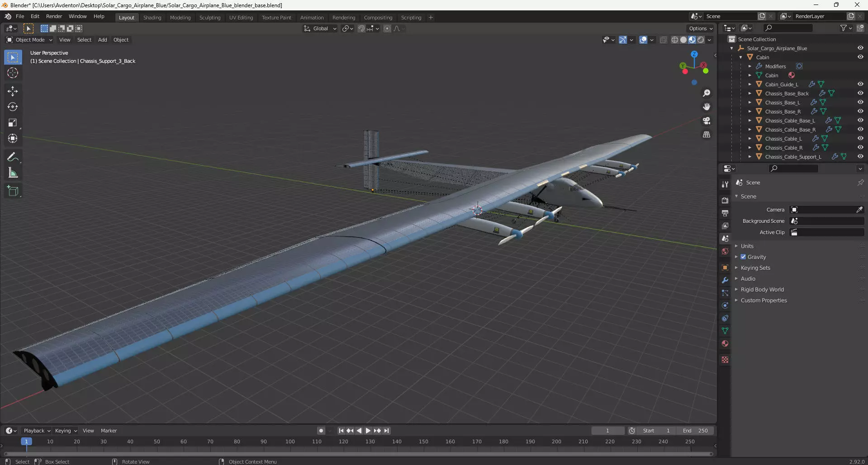This screenshot has width=868, height=465.
Task: Open the Playback dropdown in timeline
Action: pos(36,431)
